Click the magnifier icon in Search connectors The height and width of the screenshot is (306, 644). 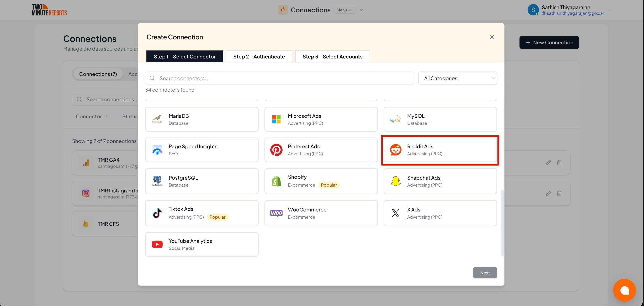[152, 78]
